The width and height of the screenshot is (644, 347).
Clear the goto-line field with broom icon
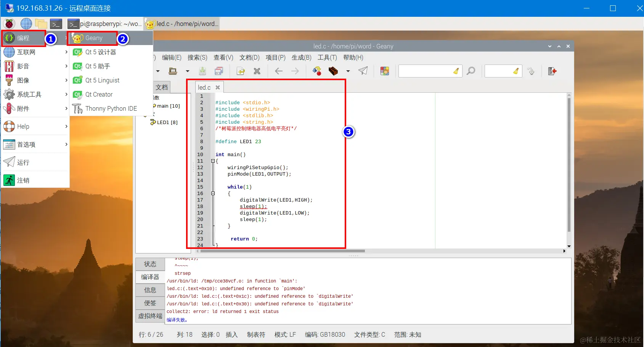pyautogui.click(x=516, y=71)
